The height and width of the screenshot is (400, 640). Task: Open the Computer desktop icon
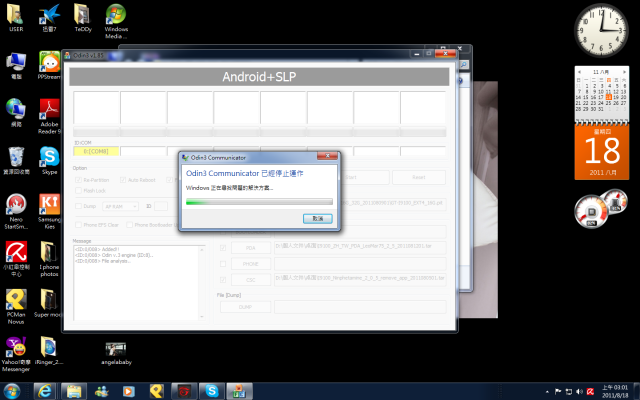[16, 65]
